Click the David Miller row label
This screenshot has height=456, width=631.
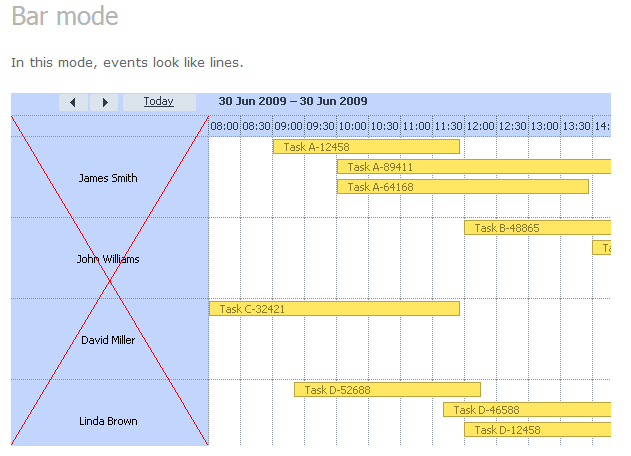pyautogui.click(x=108, y=340)
